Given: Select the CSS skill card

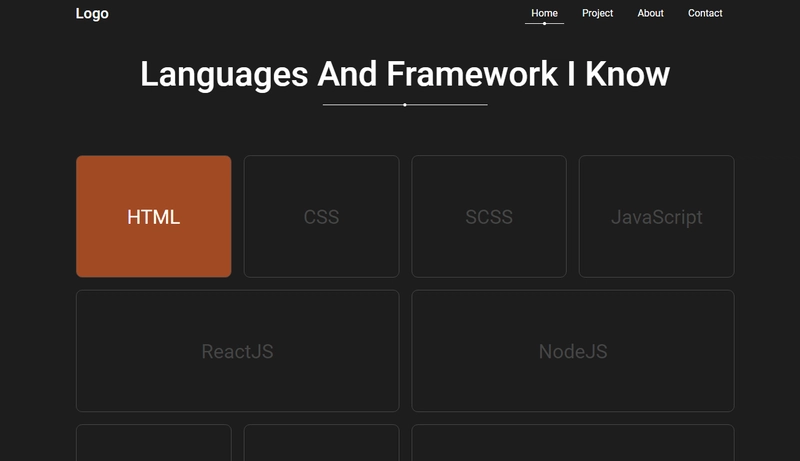Looking at the screenshot, I should [x=321, y=217].
